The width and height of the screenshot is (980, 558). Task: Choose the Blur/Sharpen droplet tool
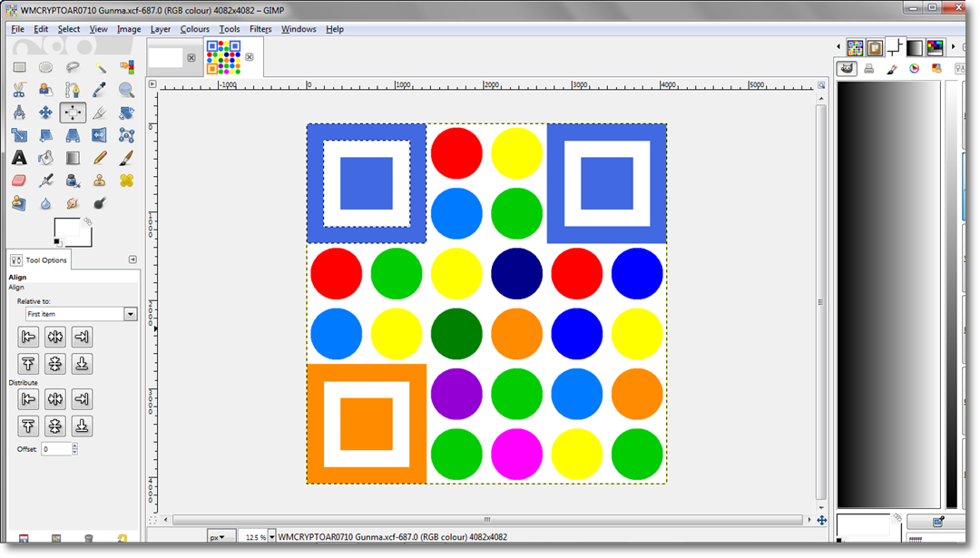[x=45, y=203]
